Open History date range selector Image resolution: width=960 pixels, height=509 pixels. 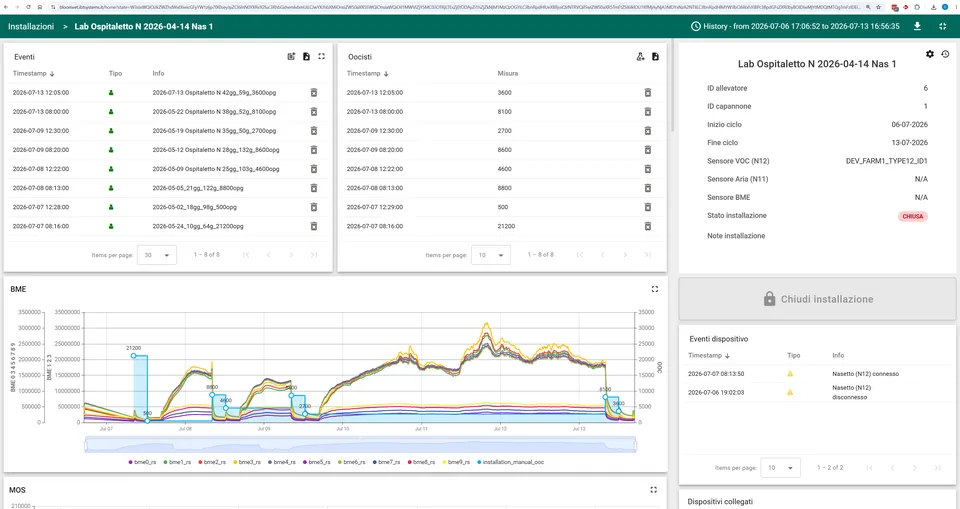tap(795, 26)
